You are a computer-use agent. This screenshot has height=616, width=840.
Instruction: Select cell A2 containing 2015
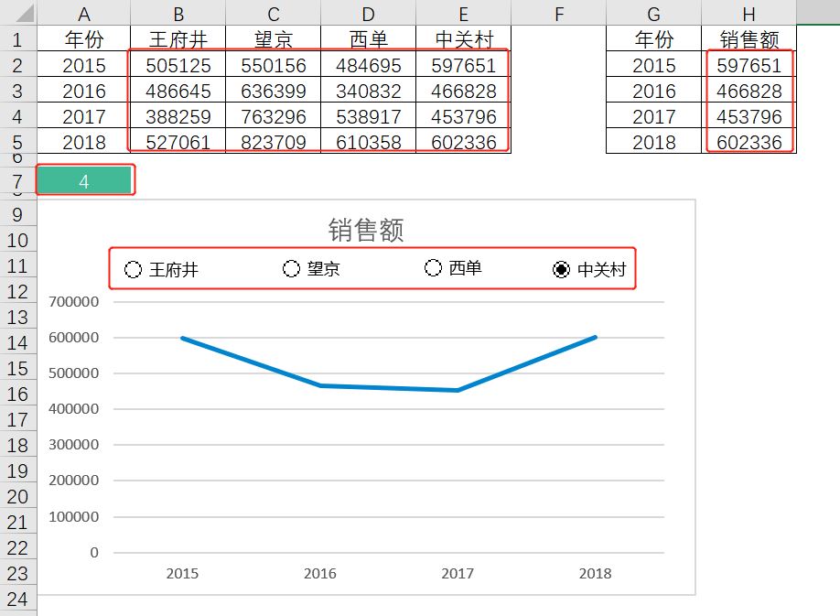(x=84, y=65)
